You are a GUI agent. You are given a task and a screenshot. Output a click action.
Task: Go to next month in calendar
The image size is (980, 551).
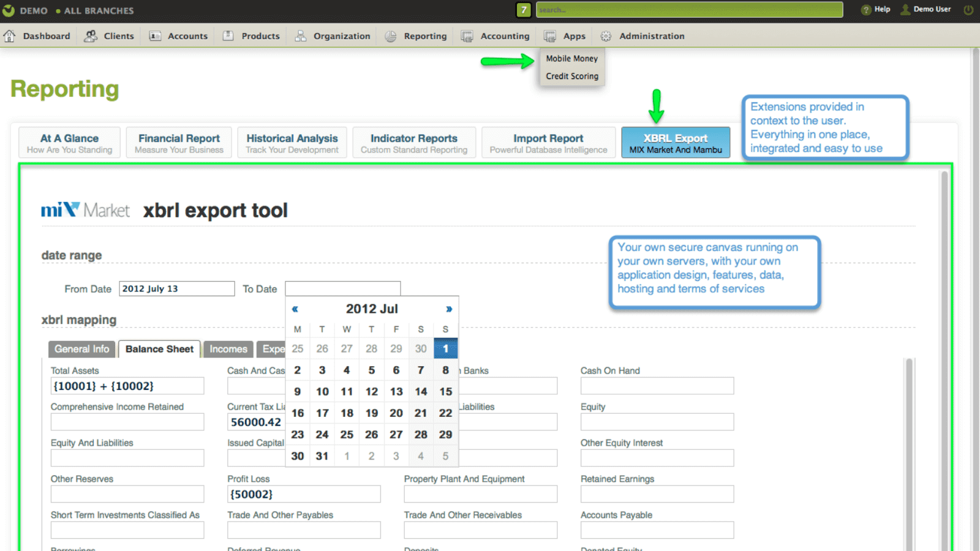tap(449, 309)
